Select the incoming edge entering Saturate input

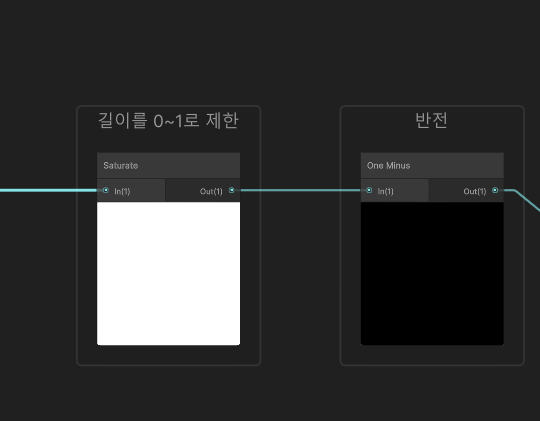[48, 190]
